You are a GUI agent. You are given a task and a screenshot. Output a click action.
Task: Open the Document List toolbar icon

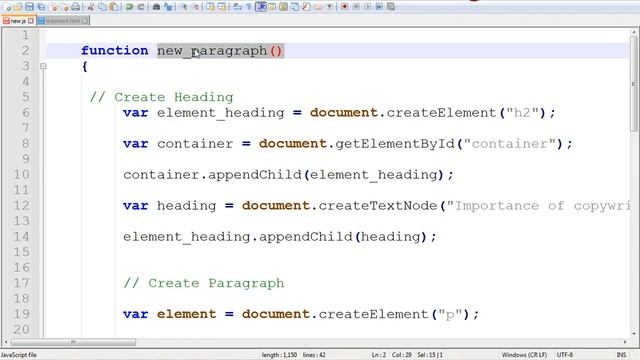pos(295,7)
